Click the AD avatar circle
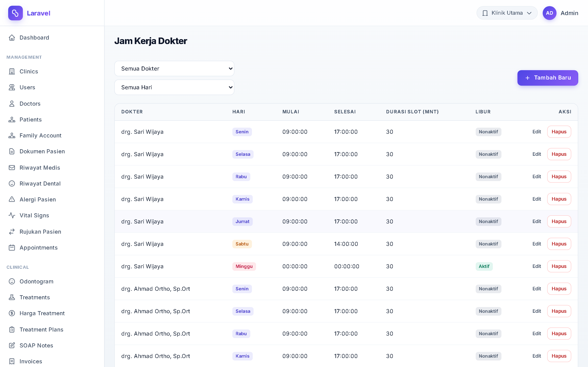Image resolution: width=588 pixels, height=367 pixels. coord(549,13)
